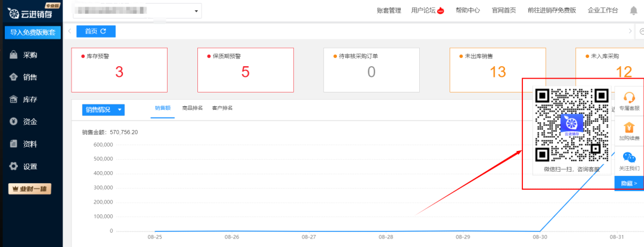Viewport: 644px width, 247px height.
Task: Click 导入免费版账套 button
Action: click(x=32, y=33)
